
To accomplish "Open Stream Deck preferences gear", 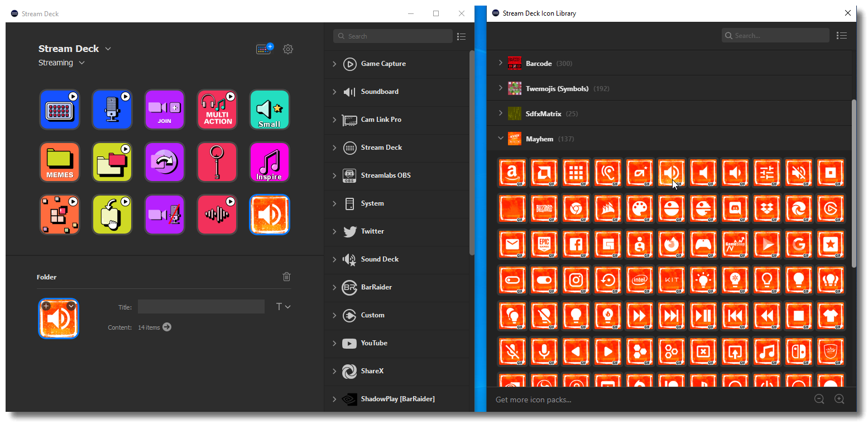I will (288, 49).
